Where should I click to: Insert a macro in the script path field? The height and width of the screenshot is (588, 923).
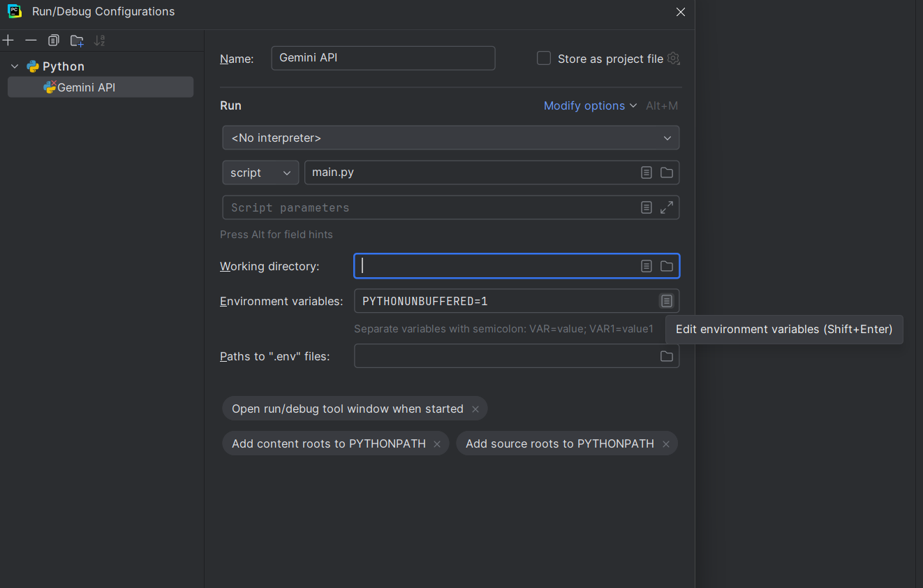click(x=647, y=172)
